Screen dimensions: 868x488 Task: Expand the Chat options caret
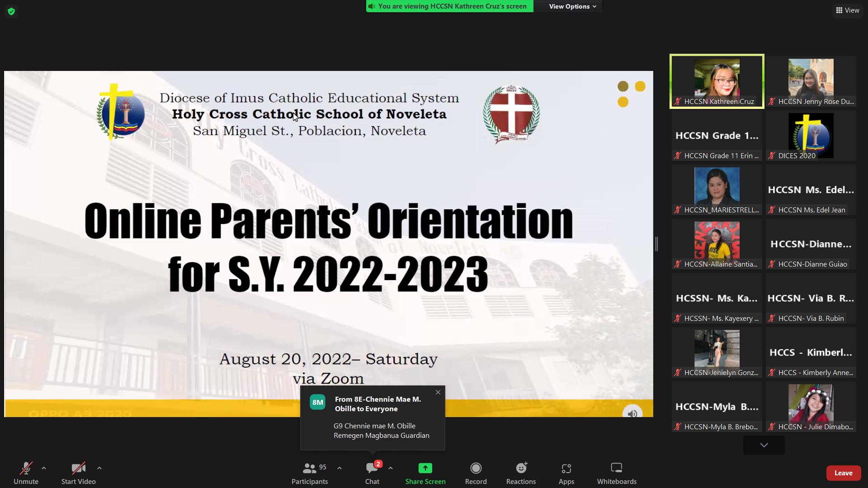coord(391,468)
